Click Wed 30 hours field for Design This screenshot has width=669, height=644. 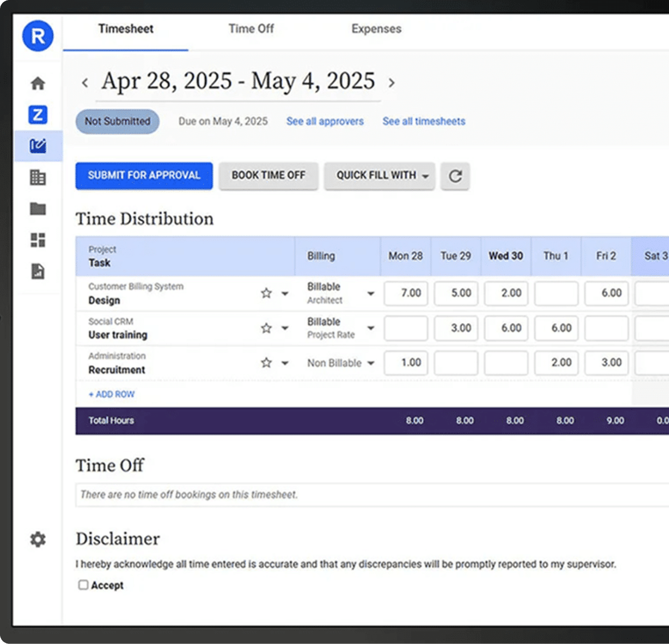[506, 293]
